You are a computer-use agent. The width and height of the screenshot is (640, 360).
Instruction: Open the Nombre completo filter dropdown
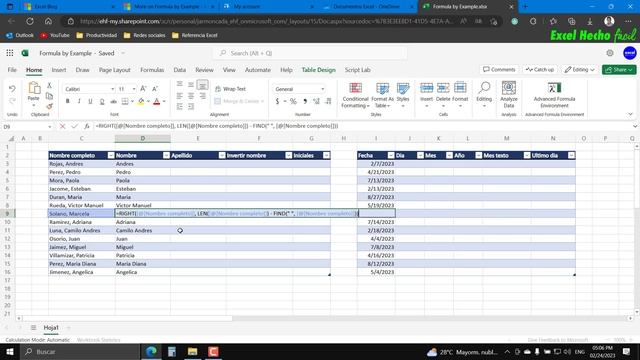[111, 156]
